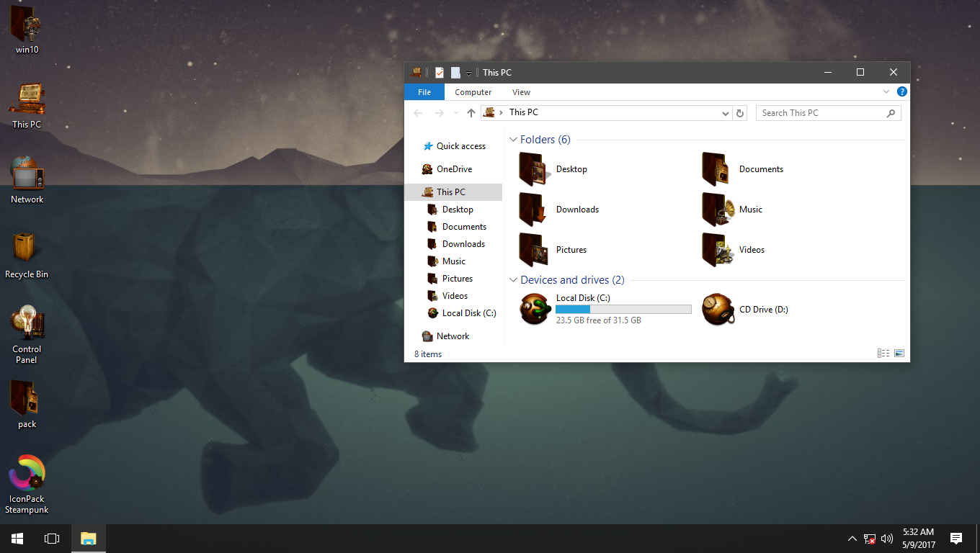Click the refresh button in the address bar
The image size is (980, 553).
tap(741, 112)
